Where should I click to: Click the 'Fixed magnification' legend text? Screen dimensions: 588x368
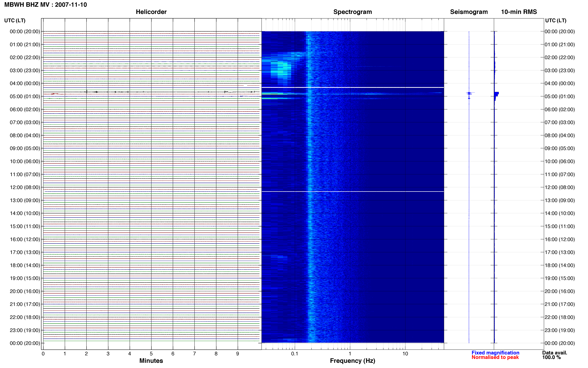click(x=495, y=353)
